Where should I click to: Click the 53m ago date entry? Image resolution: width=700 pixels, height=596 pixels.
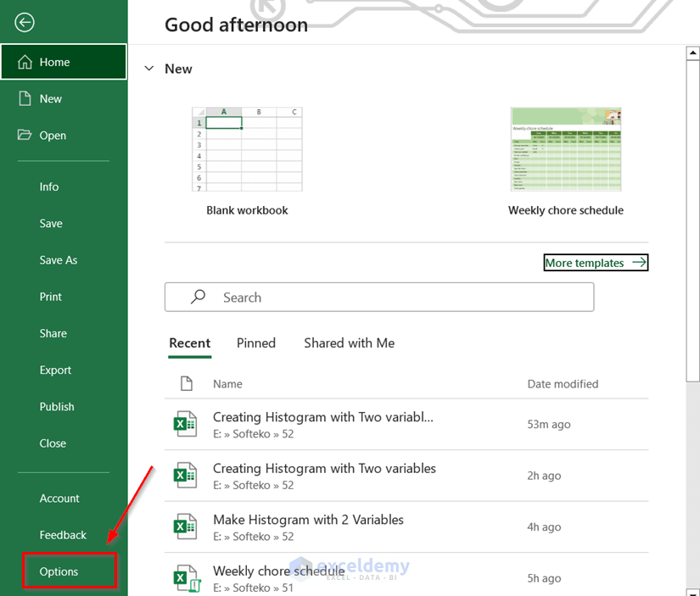pyautogui.click(x=549, y=424)
